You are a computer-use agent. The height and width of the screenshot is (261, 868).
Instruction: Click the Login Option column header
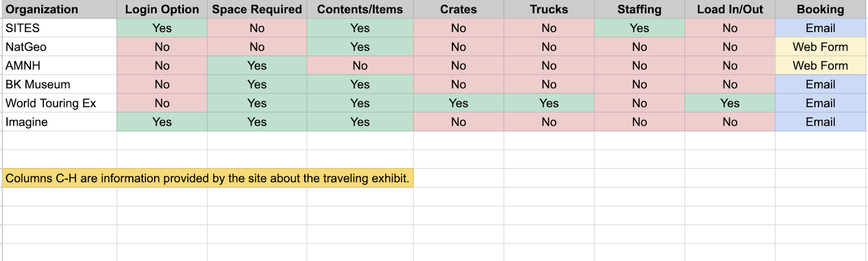coord(162,9)
